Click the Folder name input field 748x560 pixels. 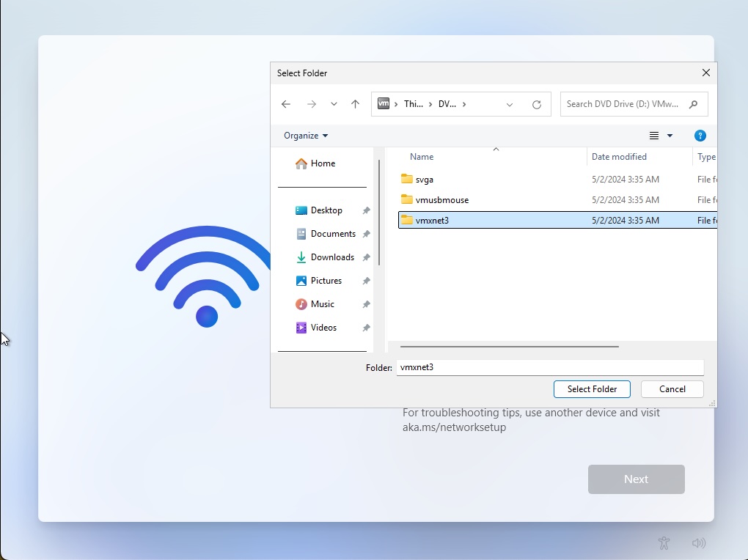coord(550,367)
